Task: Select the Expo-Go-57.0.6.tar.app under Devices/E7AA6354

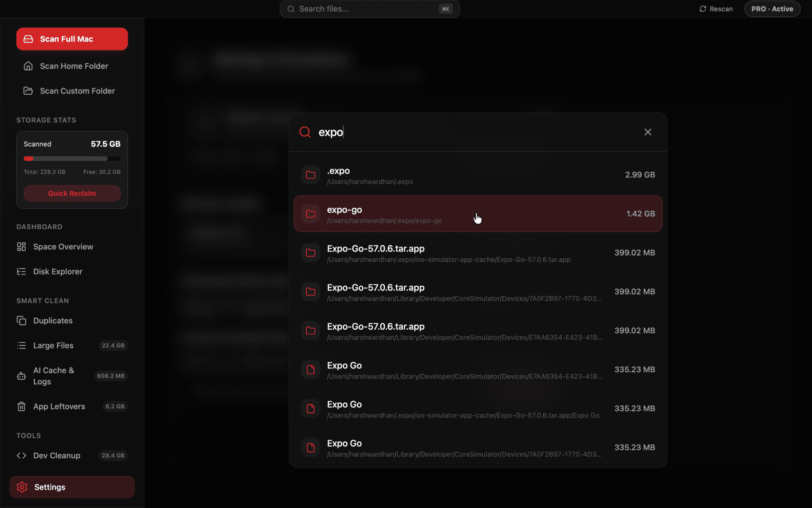Action: pyautogui.click(x=375, y=326)
